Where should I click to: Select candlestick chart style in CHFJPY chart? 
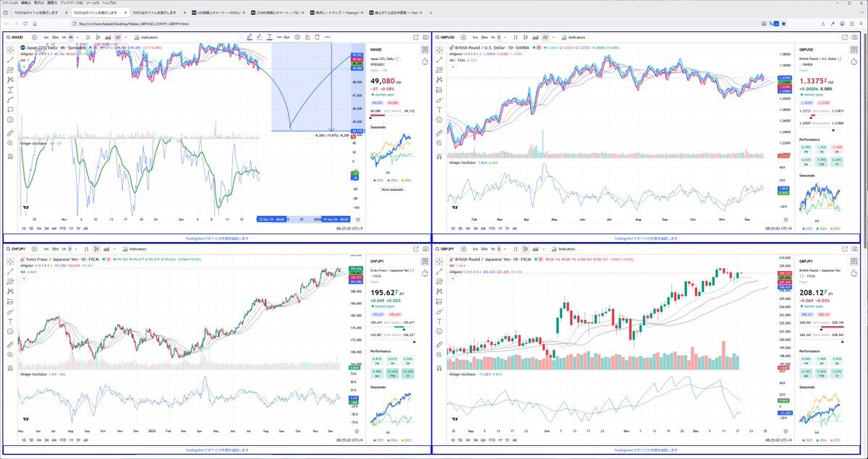[96, 248]
